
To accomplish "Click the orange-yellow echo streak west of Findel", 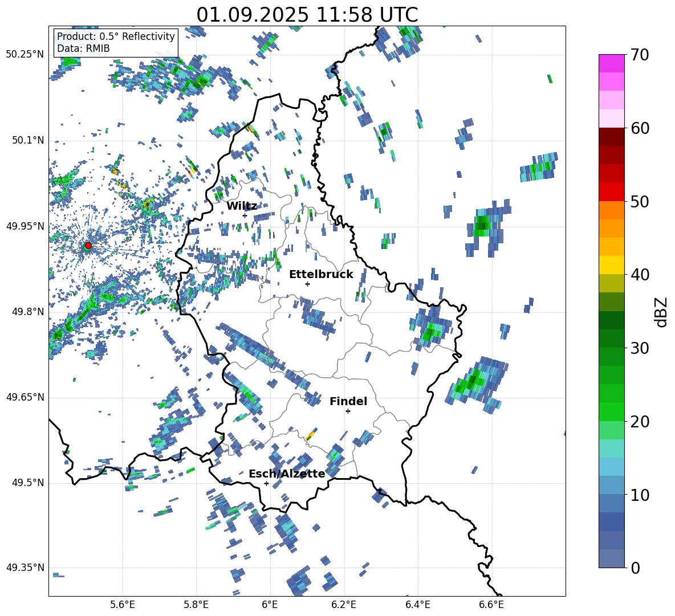I will click(312, 434).
